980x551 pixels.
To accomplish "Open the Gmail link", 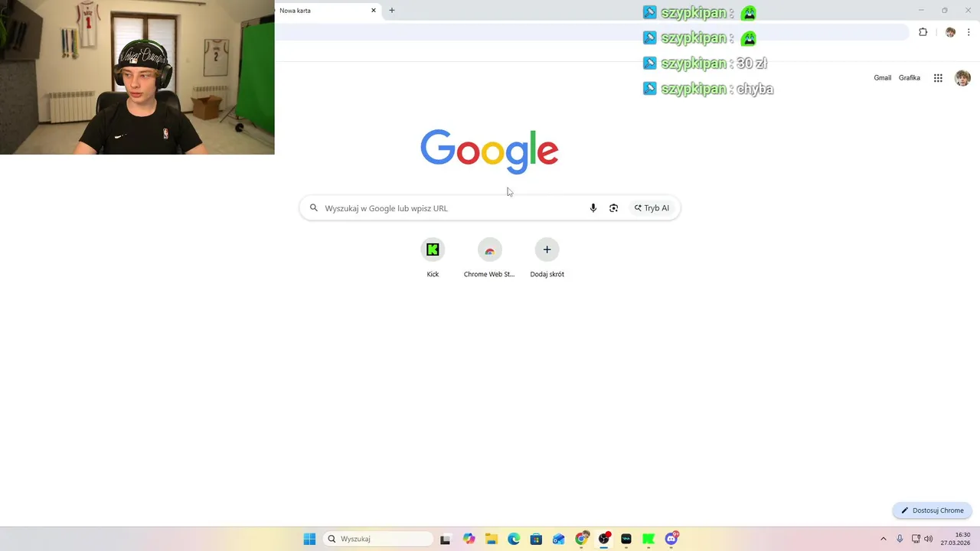I will [882, 78].
